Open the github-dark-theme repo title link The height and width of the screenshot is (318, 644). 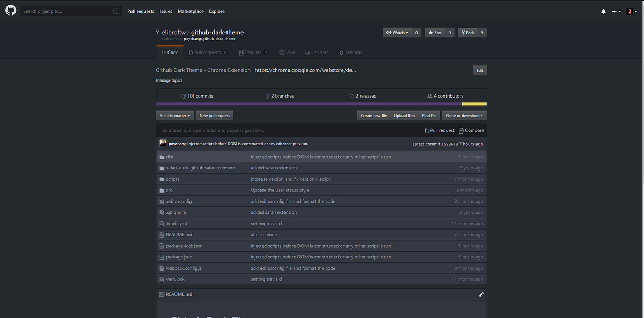(217, 32)
